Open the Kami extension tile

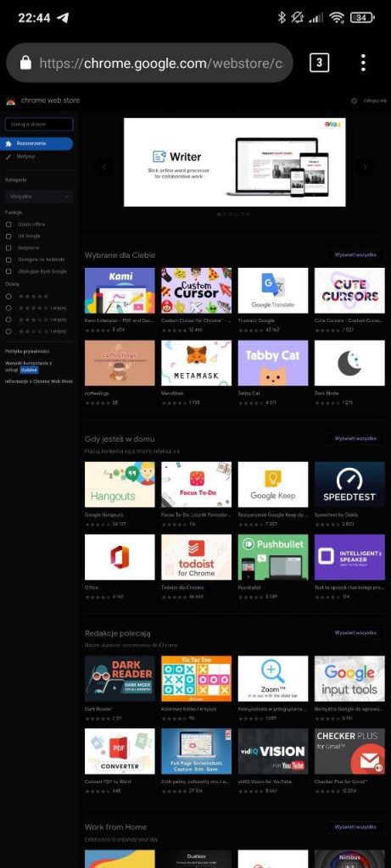point(120,291)
